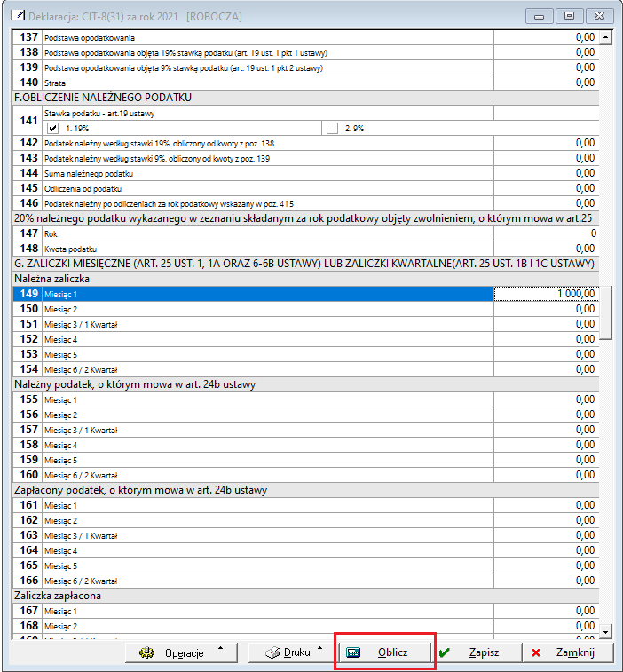
Task: Click row 167 Miesiąc 1 value
Action: click(547, 611)
